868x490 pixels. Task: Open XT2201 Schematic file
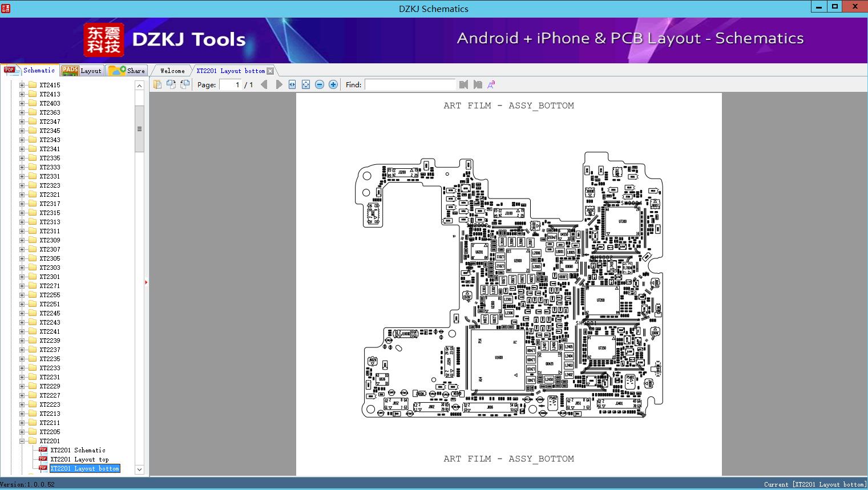(78, 450)
